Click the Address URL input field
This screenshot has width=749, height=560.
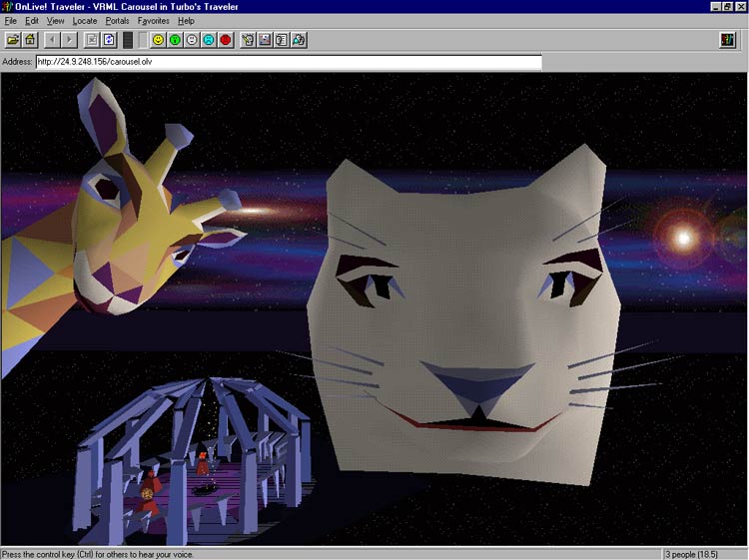289,62
